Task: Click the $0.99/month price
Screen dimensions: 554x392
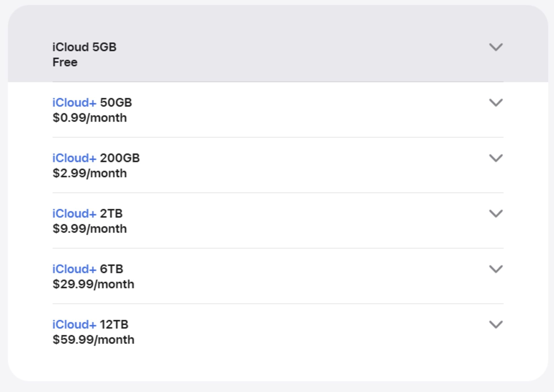Action: point(90,118)
